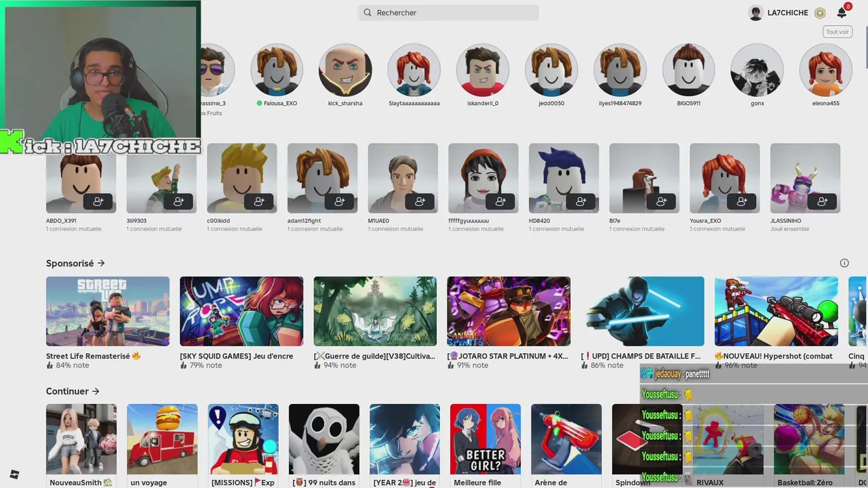The width and height of the screenshot is (868, 488).
Task: Open un voyage game tile
Action: 162,439
